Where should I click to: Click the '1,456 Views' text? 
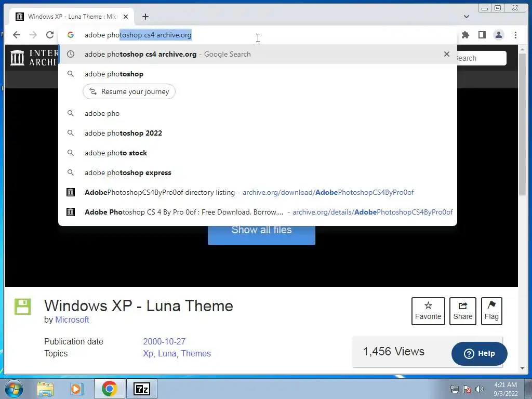[x=394, y=352]
